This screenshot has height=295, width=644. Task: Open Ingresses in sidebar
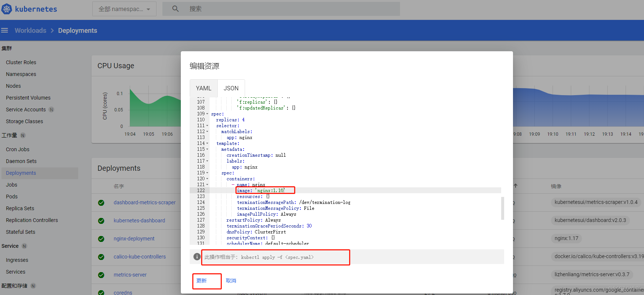click(x=17, y=260)
